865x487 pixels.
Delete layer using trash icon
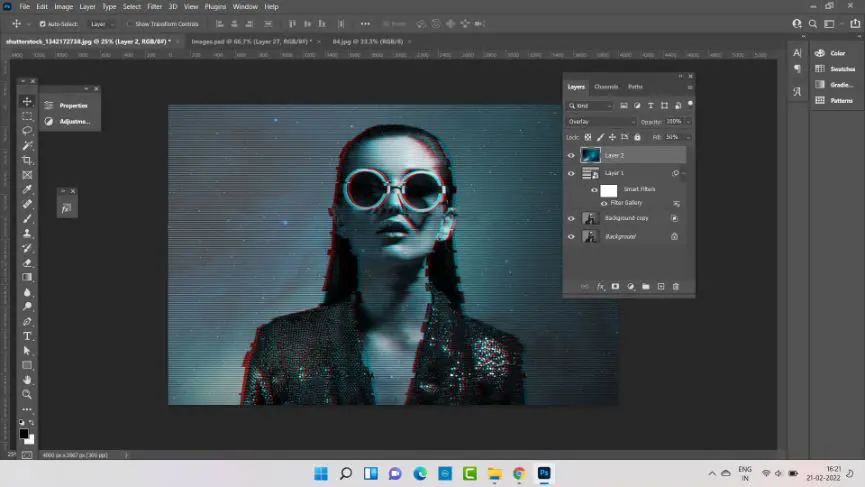[x=676, y=287]
